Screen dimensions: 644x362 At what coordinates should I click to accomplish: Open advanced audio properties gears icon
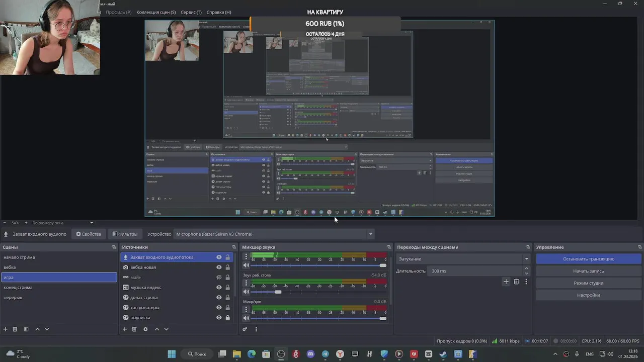pyautogui.click(x=245, y=329)
